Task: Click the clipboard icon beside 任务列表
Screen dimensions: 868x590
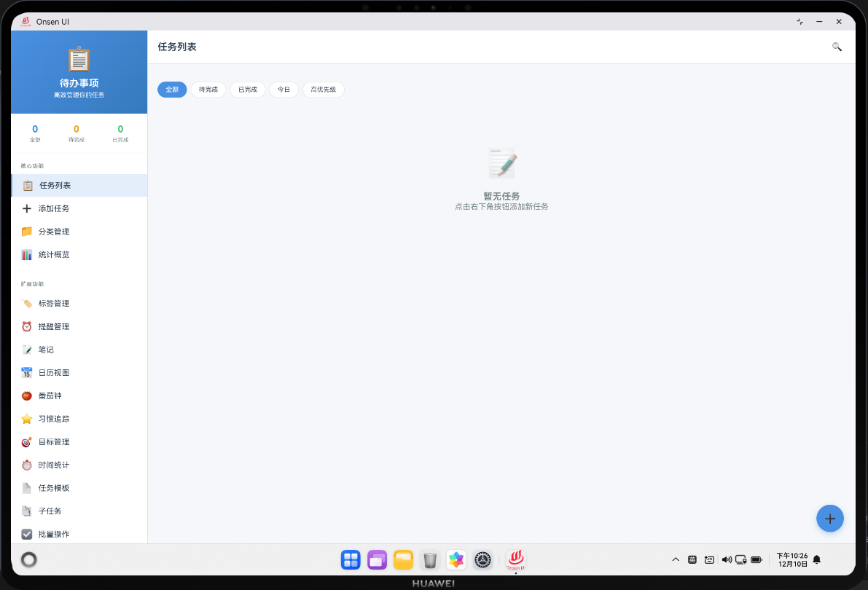Action: [x=28, y=186]
